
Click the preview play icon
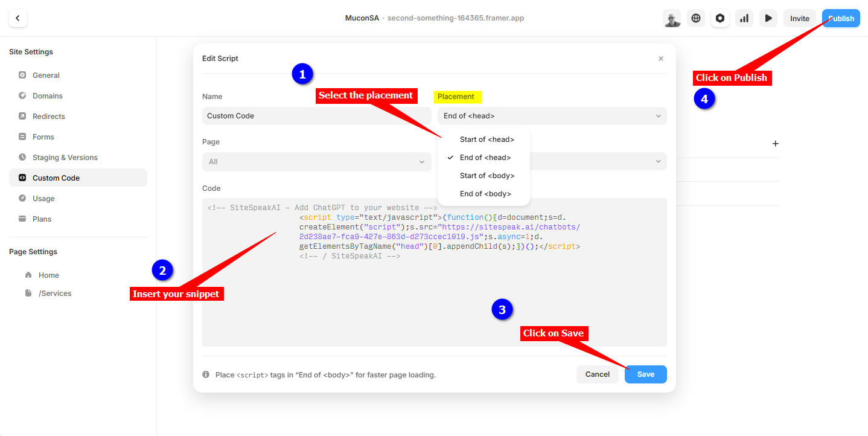768,18
